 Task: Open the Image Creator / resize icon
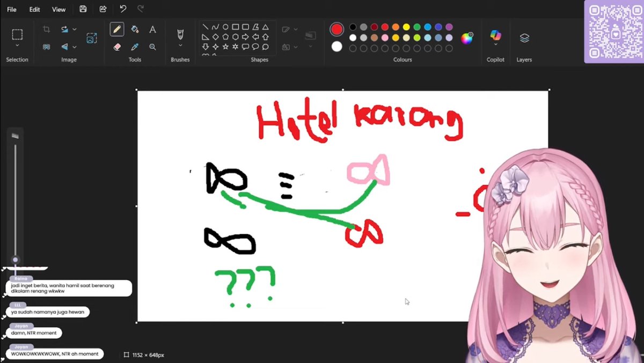click(x=92, y=38)
